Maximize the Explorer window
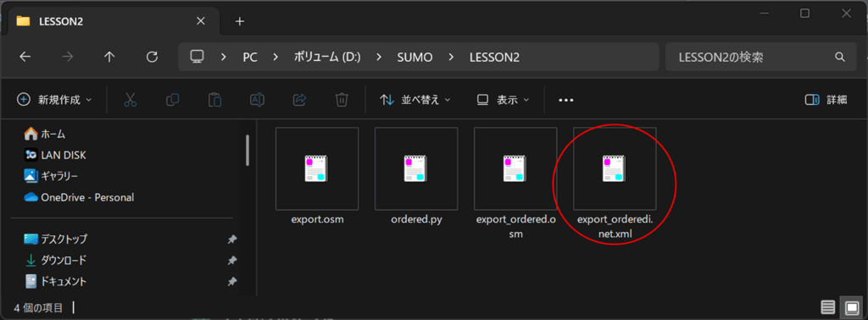 click(805, 13)
